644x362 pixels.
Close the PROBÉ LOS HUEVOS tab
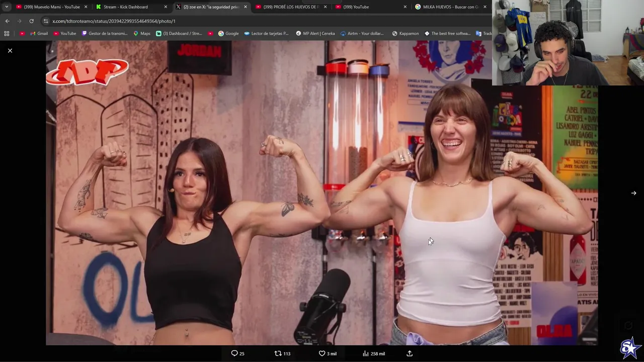(x=325, y=7)
